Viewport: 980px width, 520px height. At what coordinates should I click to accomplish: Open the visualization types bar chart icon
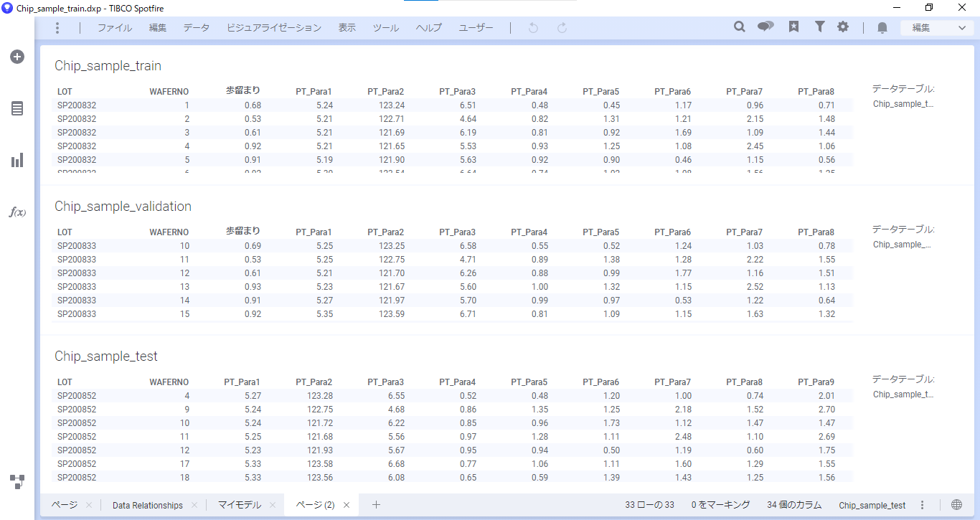17,160
